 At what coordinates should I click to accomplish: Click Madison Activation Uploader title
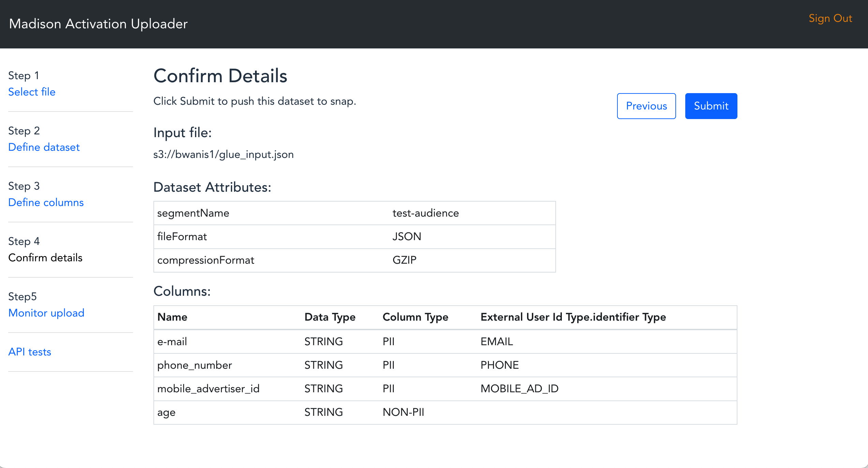[98, 24]
